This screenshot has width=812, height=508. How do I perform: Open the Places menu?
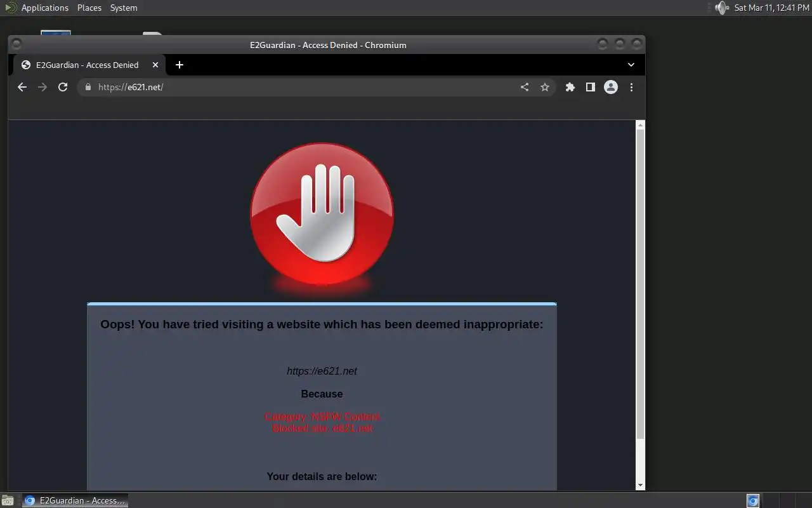(x=89, y=8)
